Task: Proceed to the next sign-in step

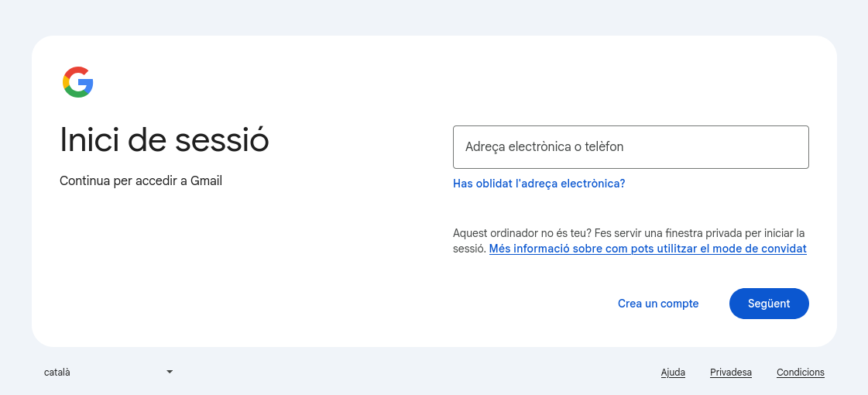Action: pyautogui.click(x=768, y=304)
